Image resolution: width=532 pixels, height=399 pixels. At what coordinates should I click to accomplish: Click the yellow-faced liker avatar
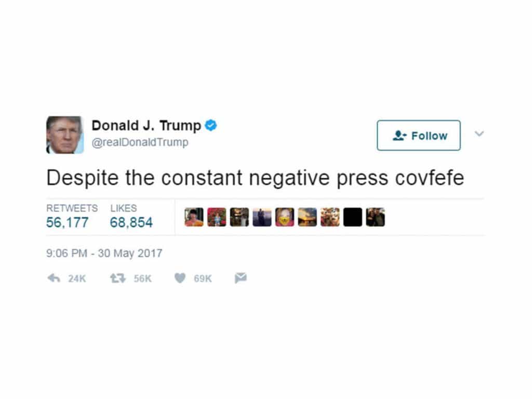[285, 217]
